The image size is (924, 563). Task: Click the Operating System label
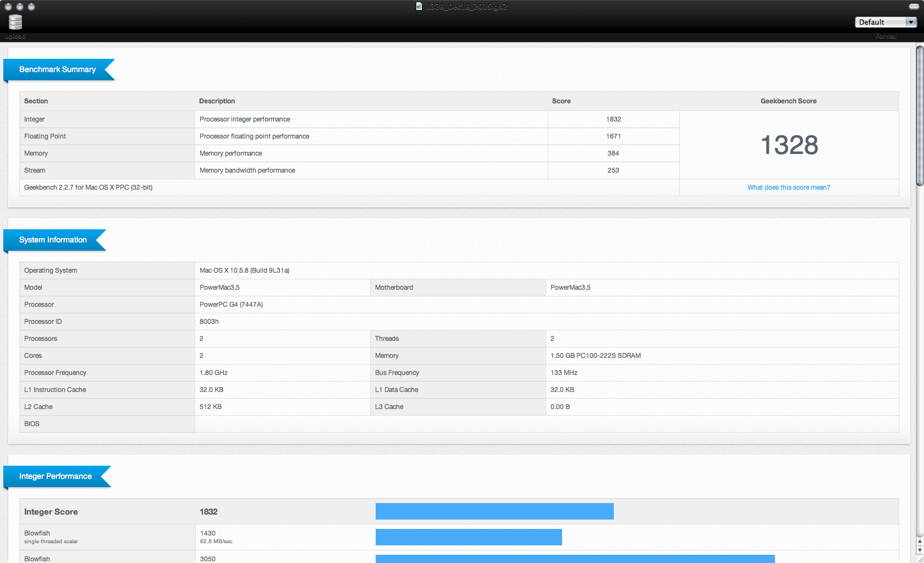51,271
